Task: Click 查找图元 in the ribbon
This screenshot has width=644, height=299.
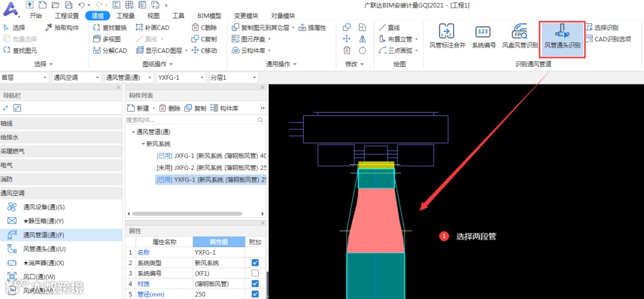Action: [20, 51]
